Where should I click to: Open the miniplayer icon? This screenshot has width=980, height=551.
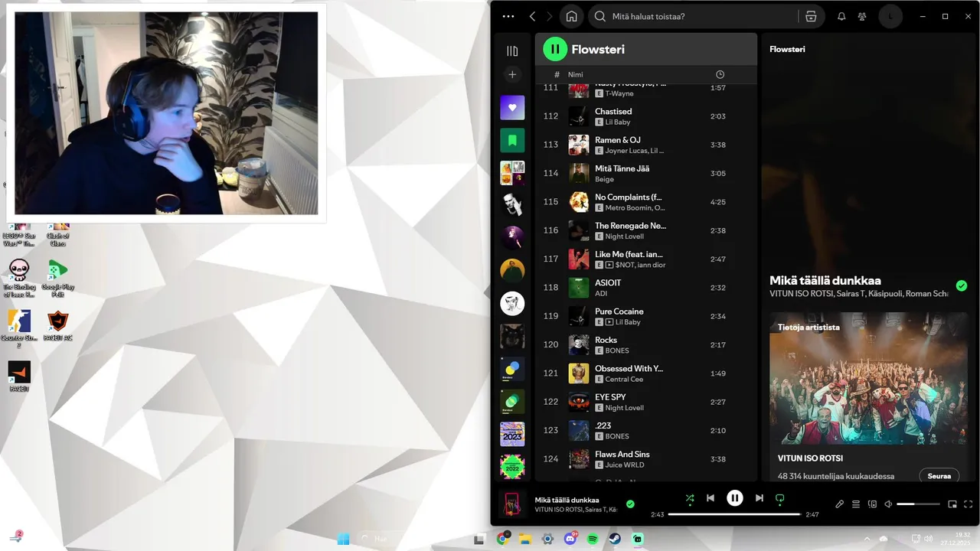pos(952,504)
